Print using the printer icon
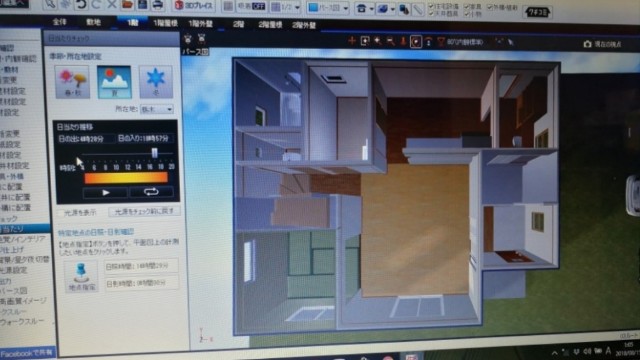Viewport: 640px width, 360px height. tap(158, 5)
